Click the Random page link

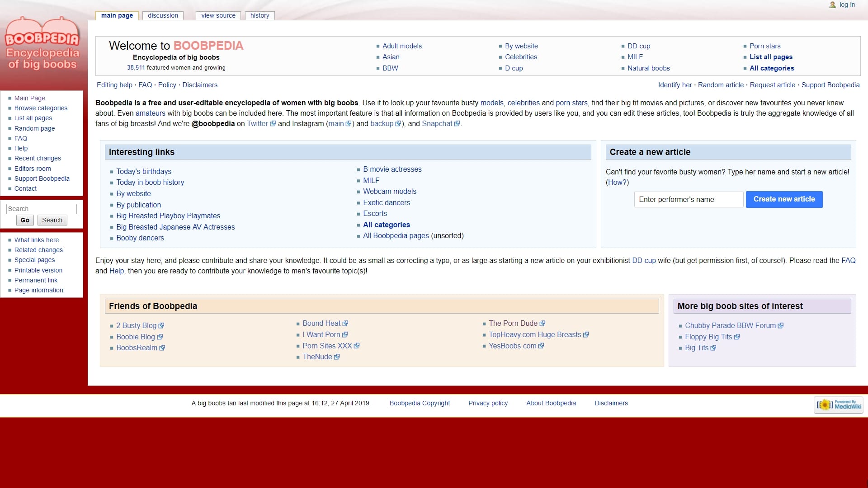tap(34, 128)
